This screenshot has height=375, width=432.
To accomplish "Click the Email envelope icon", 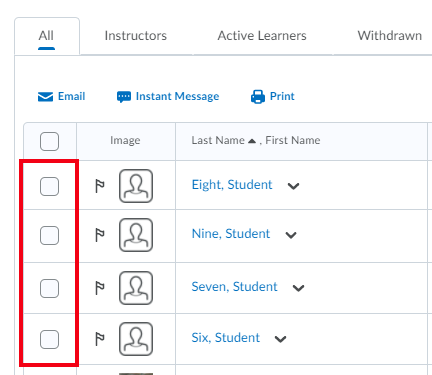I will point(45,97).
